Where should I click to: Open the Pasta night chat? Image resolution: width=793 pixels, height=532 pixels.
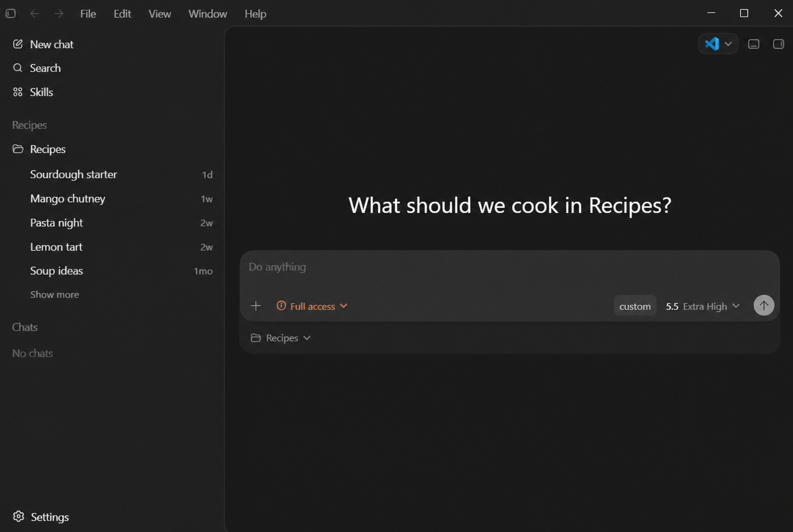pos(112,223)
